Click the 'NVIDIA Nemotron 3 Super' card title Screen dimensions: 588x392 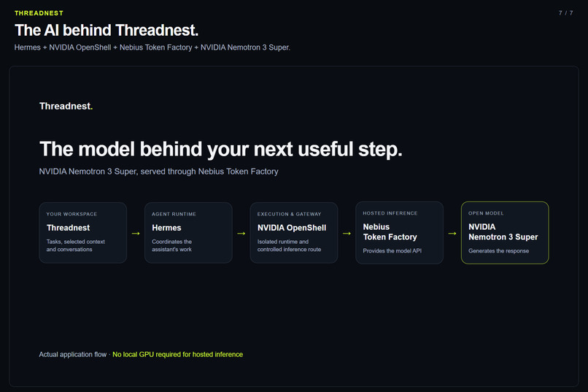pyautogui.click(x=503, y=232)
